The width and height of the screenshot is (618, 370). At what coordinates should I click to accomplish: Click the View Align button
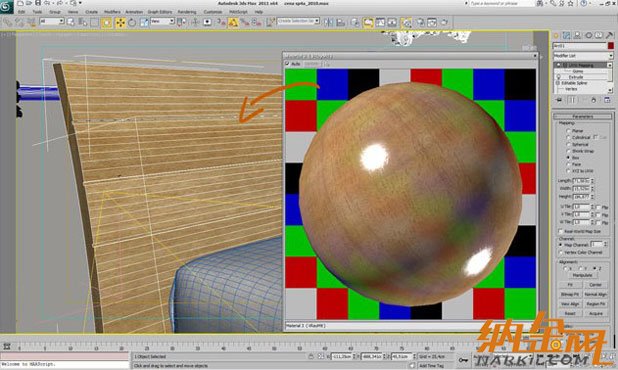(570, 304)
